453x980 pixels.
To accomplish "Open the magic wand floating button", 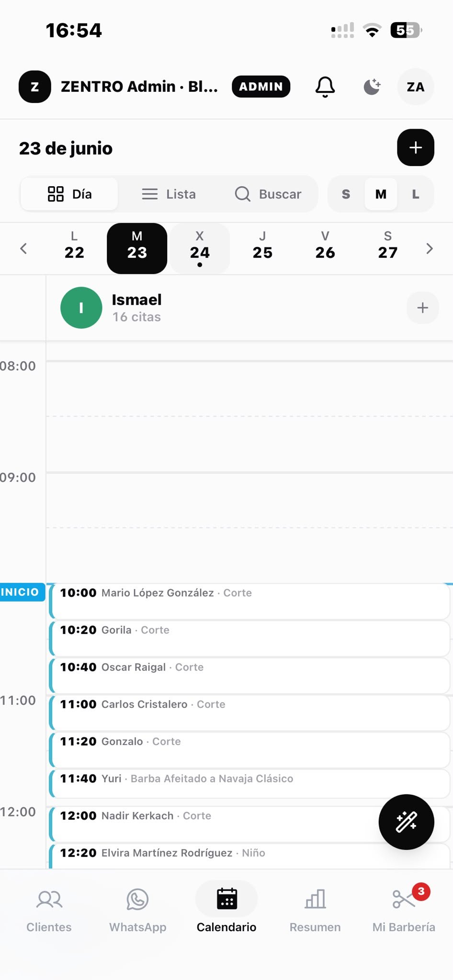I will click(x=406, y=822).
